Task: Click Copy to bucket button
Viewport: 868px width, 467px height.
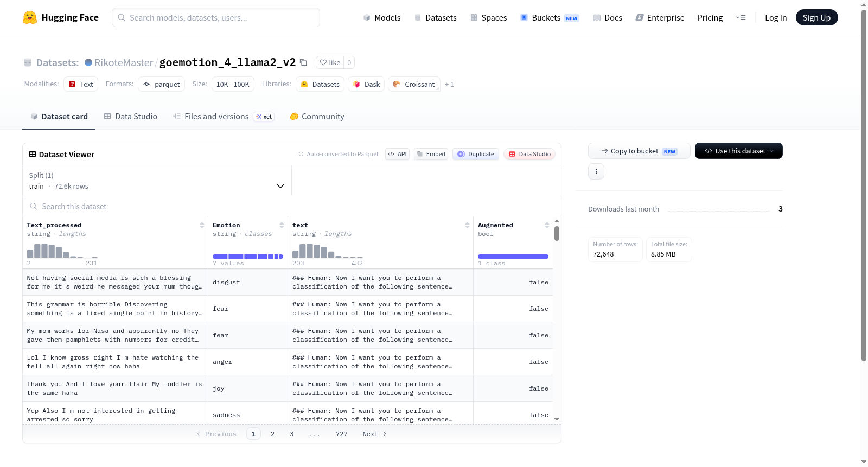Action: click(639, 151)
